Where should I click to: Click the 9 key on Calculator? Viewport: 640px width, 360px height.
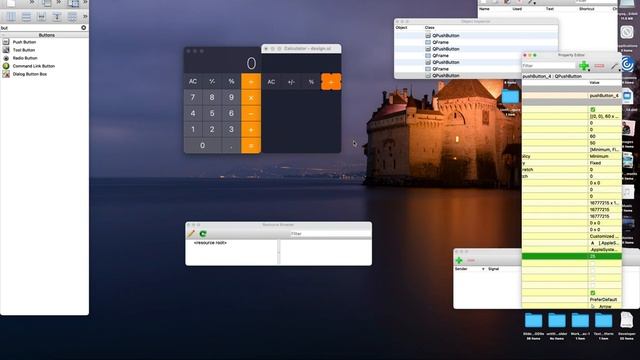tap(231, 98)
